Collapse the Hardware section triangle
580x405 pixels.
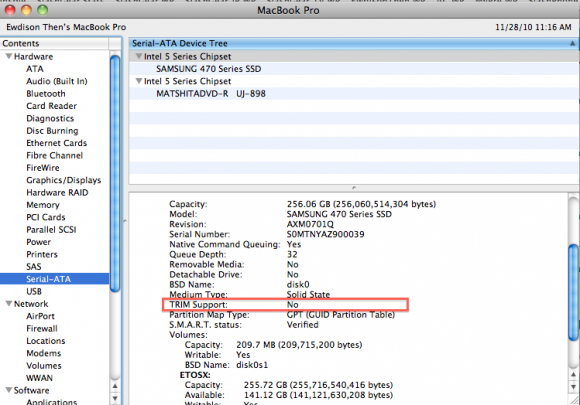point(9,57)
